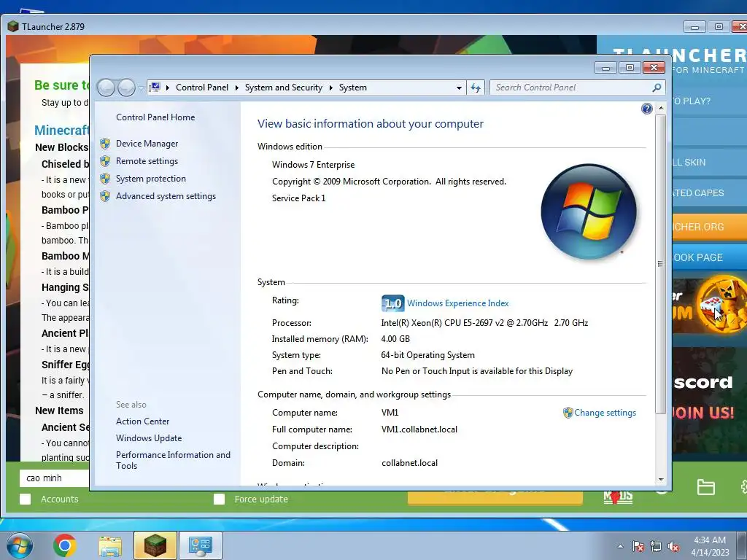The width and height of the screenshot is (747, 560).
Task: Open the folder icon in TLauncher
Action: [x=705, y=487]
